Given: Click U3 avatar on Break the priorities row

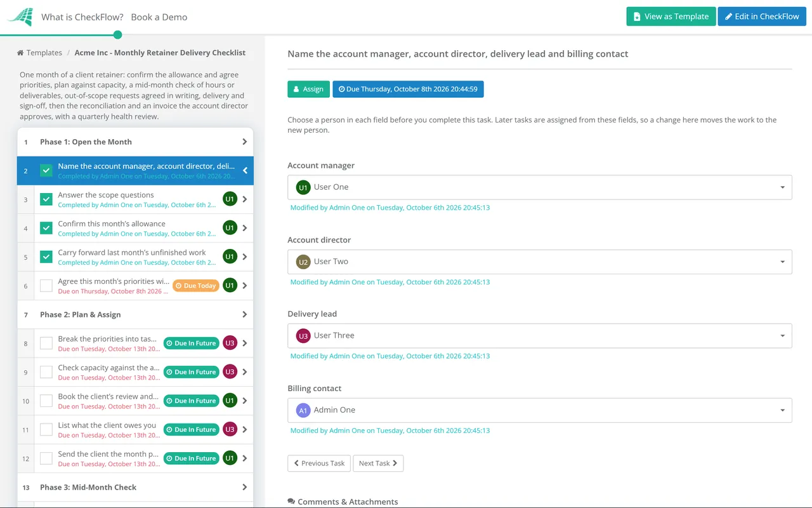Looking at the screenshot, I should (x=230, y=343).
